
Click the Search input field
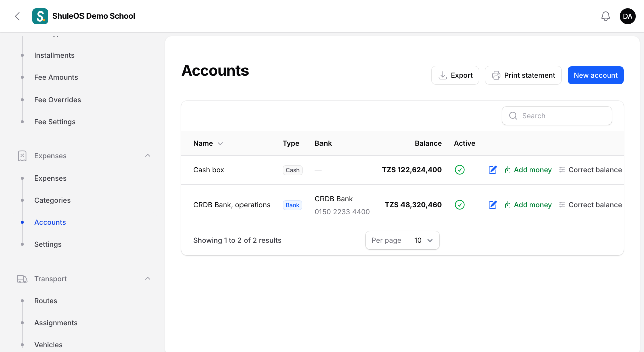click(x=557, y=116)
